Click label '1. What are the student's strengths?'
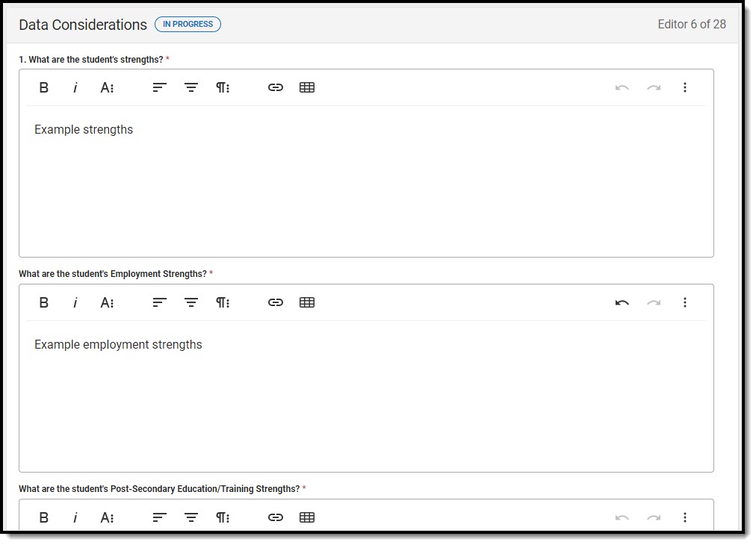Image resolution: width=756 pixels, height=545 pixels. (x=91, y=60)
